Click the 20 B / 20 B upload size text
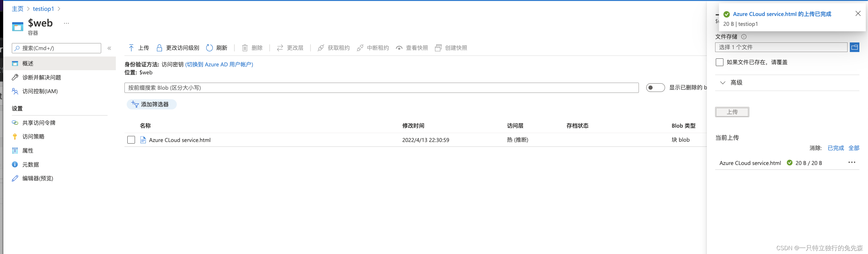The image size is (868, 254). coord(808,163)
